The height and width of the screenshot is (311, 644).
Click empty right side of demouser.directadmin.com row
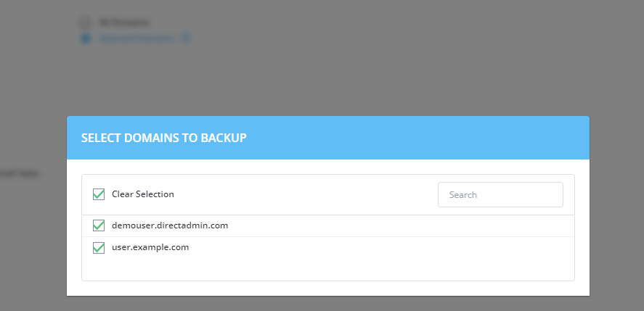(436, 225)
